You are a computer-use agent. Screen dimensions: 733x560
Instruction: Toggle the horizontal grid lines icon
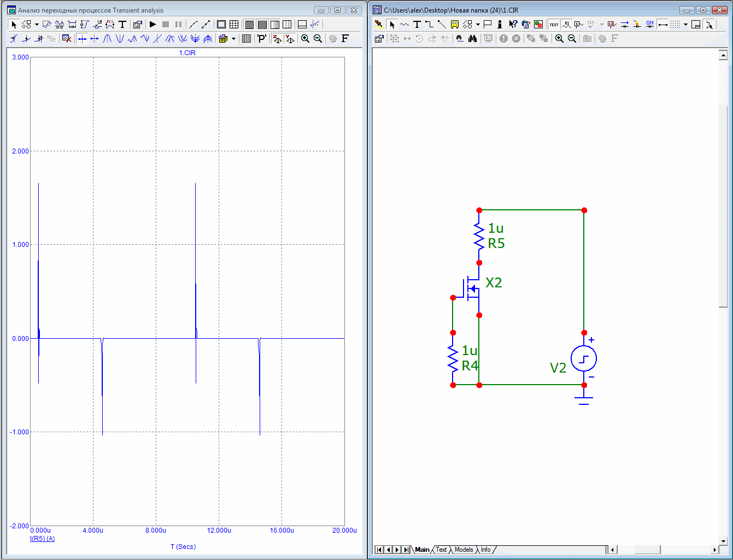[262, 25]
